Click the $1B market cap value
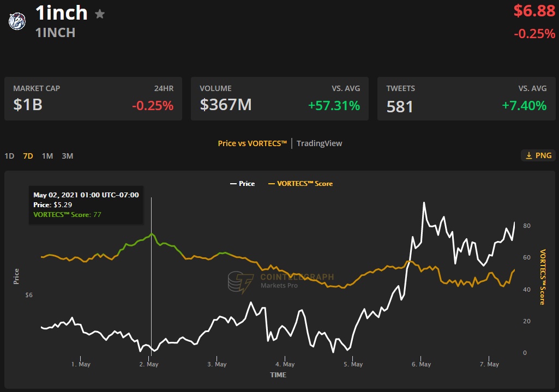The image size is (559, 392). [x=28, y=105]
